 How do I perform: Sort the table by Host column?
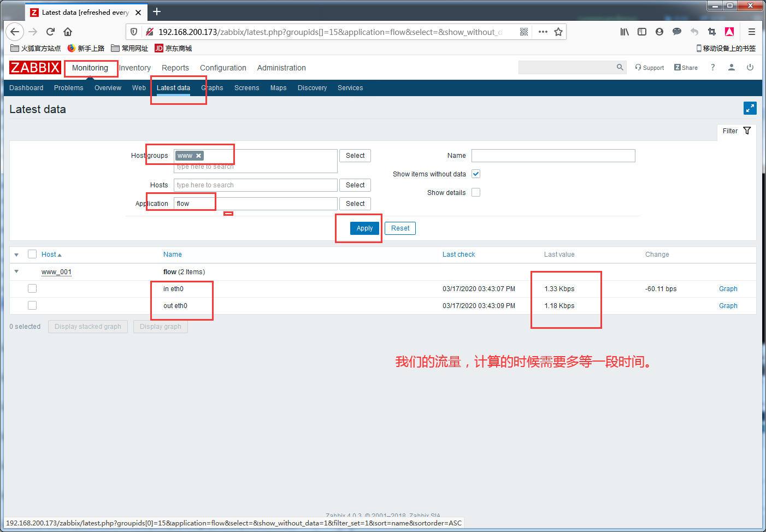tap(51, 255)
